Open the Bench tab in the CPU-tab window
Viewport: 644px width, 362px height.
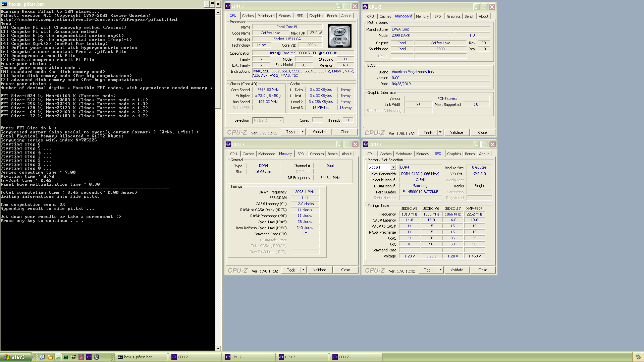(x=332, y=16)
